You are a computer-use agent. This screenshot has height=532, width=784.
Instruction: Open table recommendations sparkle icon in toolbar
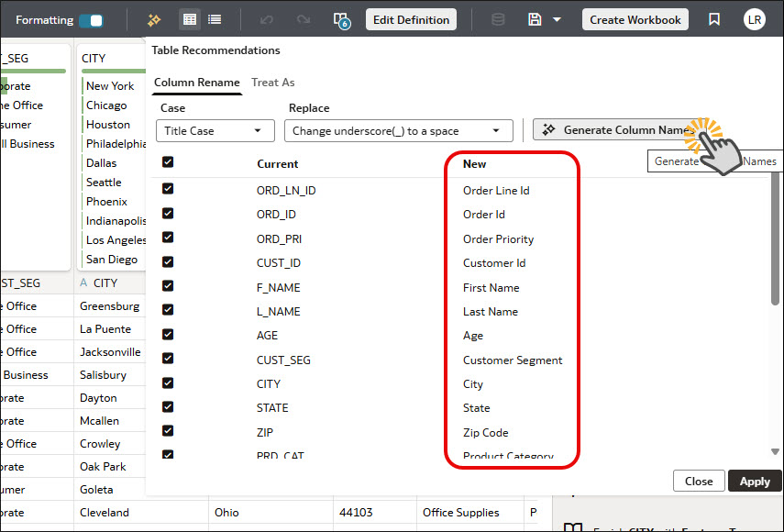pyautogui.click(x=155, y=19)
